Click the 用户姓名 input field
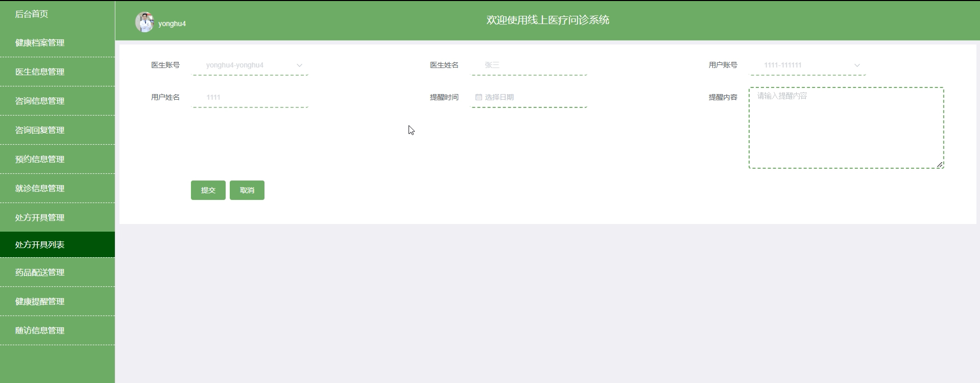The image size is (980, 383). pos(250,97)
